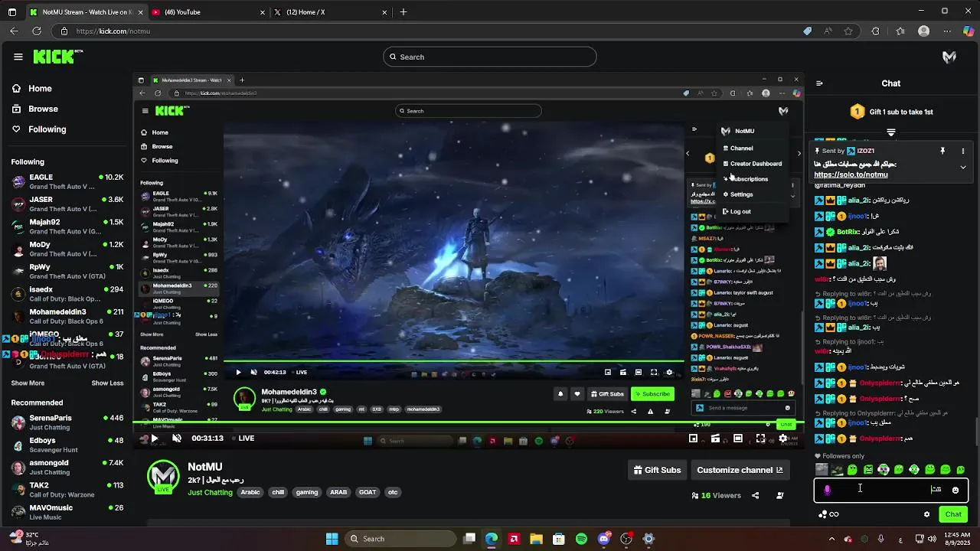The height and width of the screenshot is (551, 980).
Task: Open the Kick hamburger sidebar menu
Action: [18, 57]
